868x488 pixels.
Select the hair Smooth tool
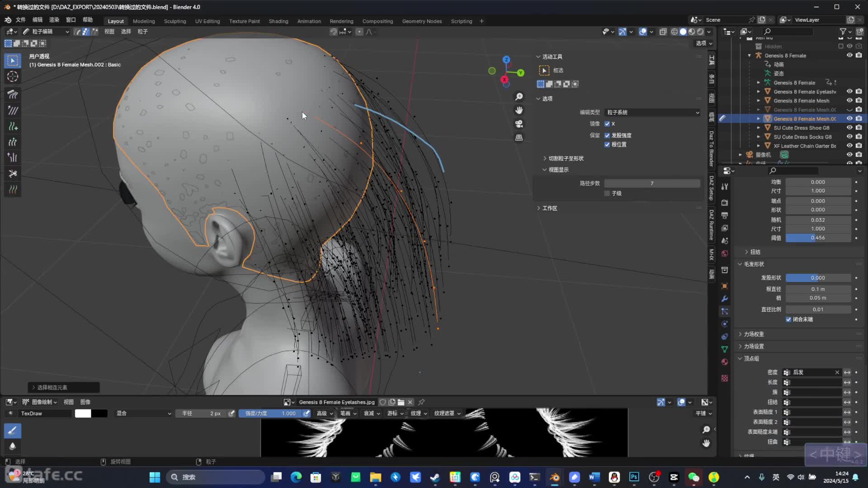coord(13,110)
